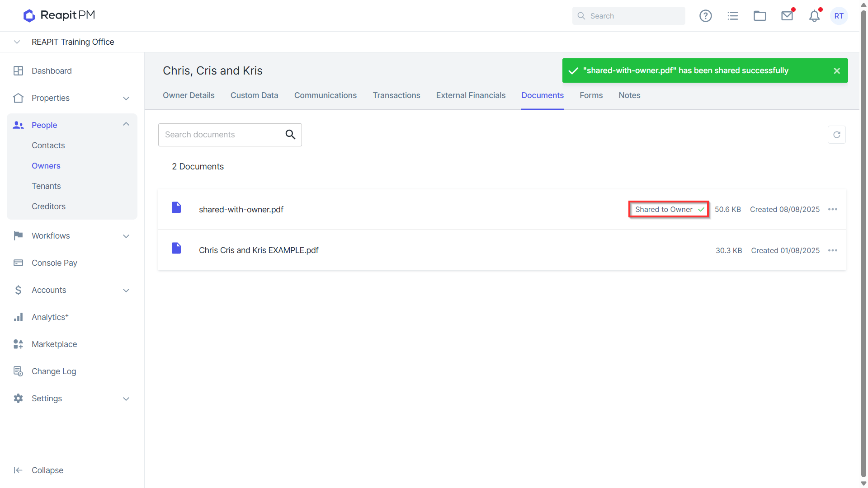Dismiss the shared successfully notification
The height and width of the screenshot is (488, 868).
point(837,71)
